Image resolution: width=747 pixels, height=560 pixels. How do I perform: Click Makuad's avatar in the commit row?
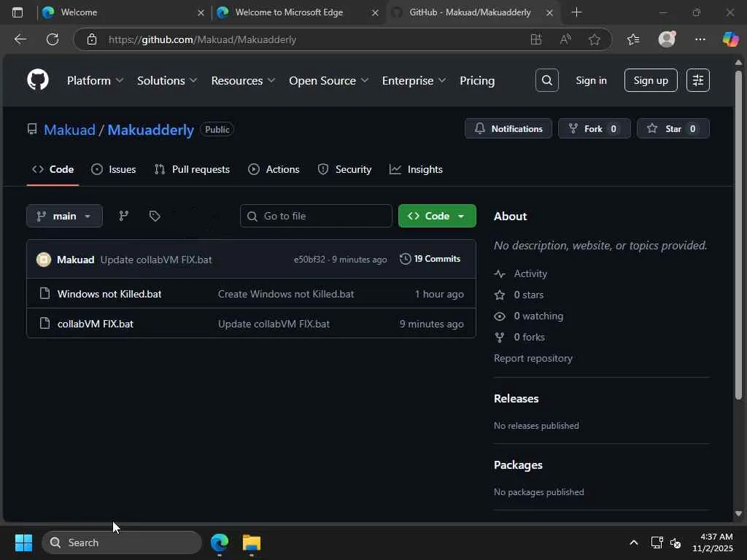pos(44,260)
